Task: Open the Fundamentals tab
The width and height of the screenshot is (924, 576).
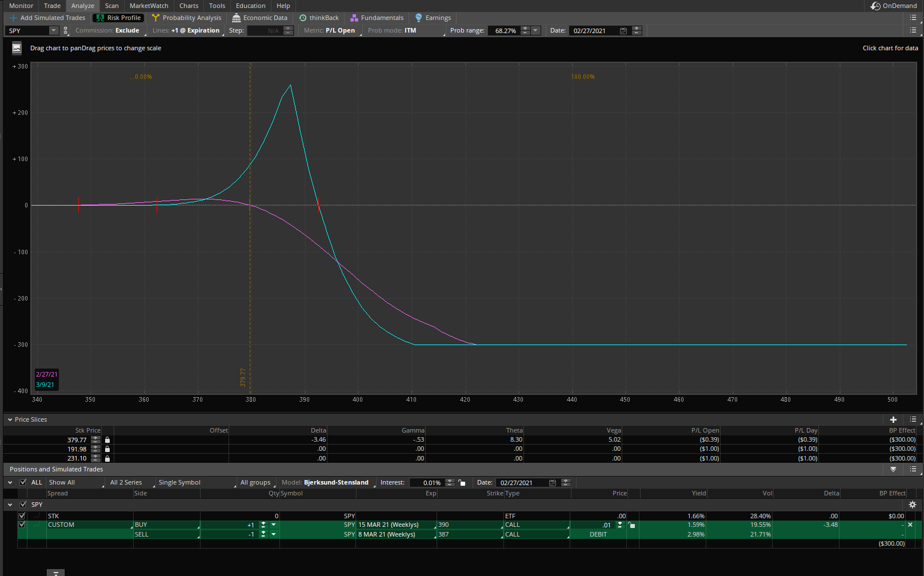Action: [377, 18]
